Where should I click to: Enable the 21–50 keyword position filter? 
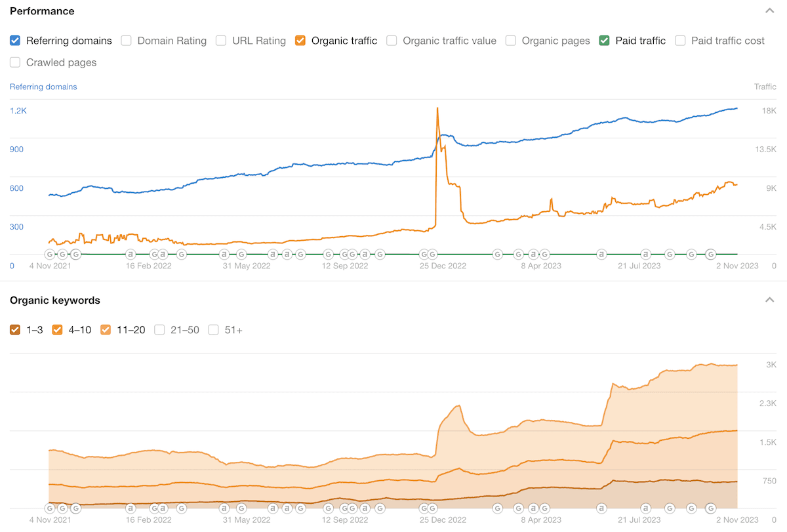point(159,330)
